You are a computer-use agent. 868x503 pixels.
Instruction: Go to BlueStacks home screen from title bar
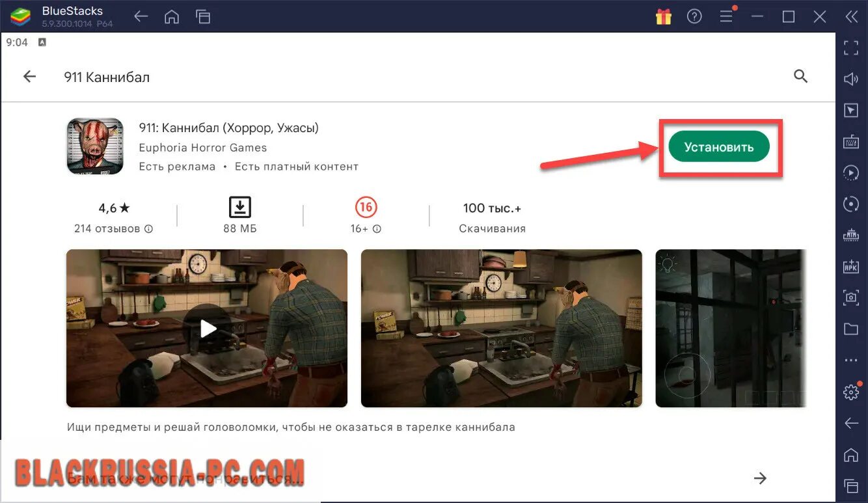[x=172, y=18]
